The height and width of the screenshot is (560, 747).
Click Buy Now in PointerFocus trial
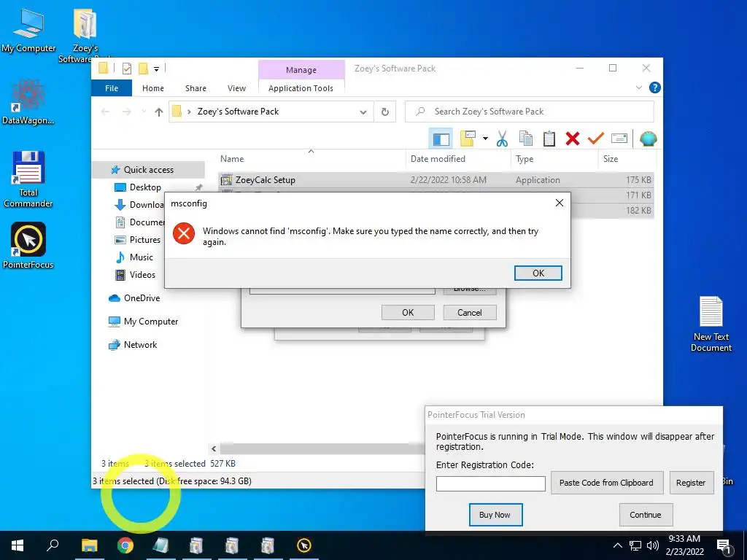[495, 515]
